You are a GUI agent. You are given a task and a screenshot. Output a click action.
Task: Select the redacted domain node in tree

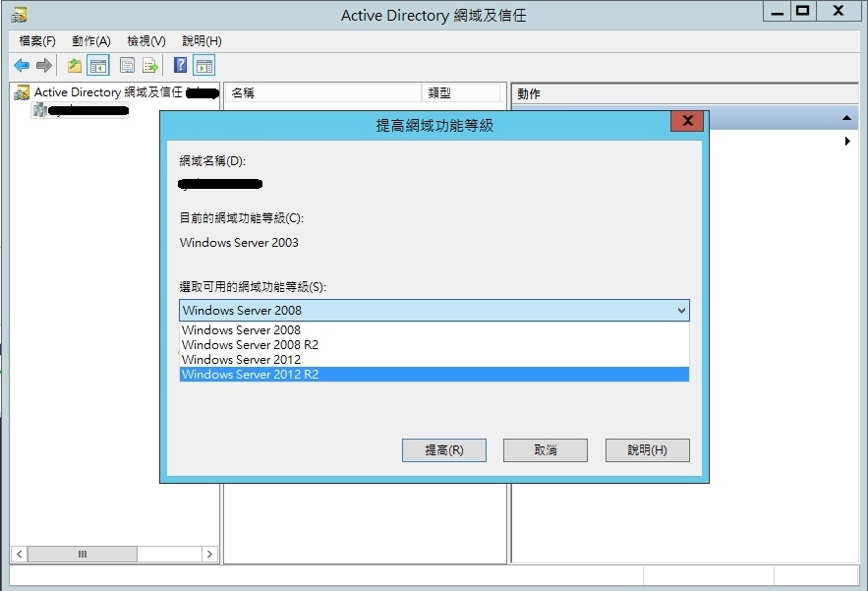tap(81, 110)
